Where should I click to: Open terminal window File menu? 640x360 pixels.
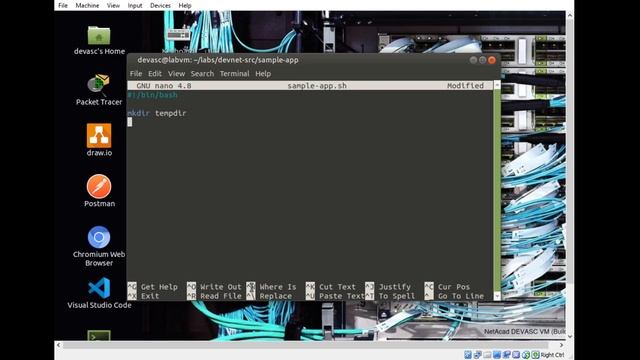point(136,73)
